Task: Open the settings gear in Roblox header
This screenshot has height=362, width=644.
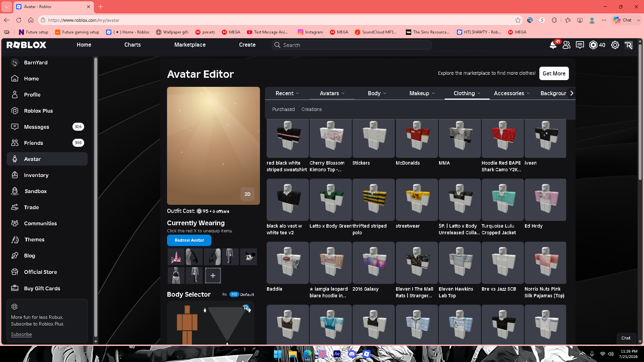Action: (615, 45)
